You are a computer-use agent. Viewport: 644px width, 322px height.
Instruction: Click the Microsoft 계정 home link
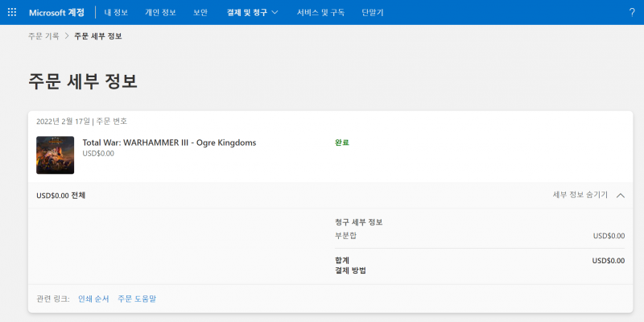point(56,12)
